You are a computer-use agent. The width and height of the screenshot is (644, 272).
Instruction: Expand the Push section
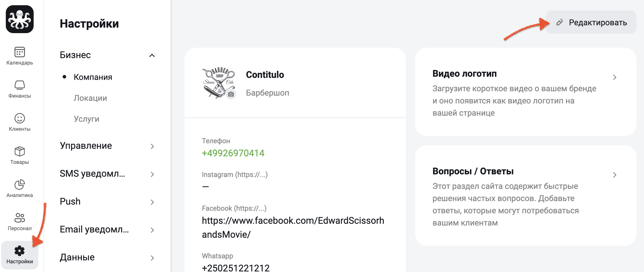click(x=107, y=202)
